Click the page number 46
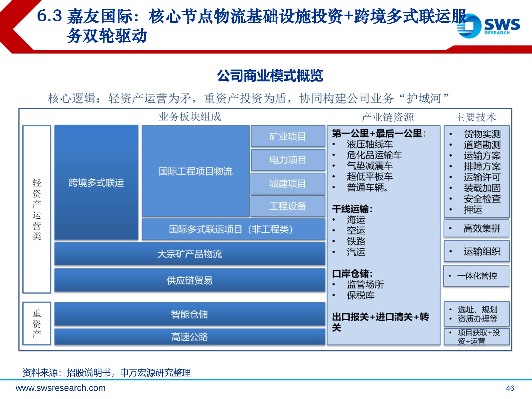The height and width of the screenshot is (399, 532). pos(510,388)
